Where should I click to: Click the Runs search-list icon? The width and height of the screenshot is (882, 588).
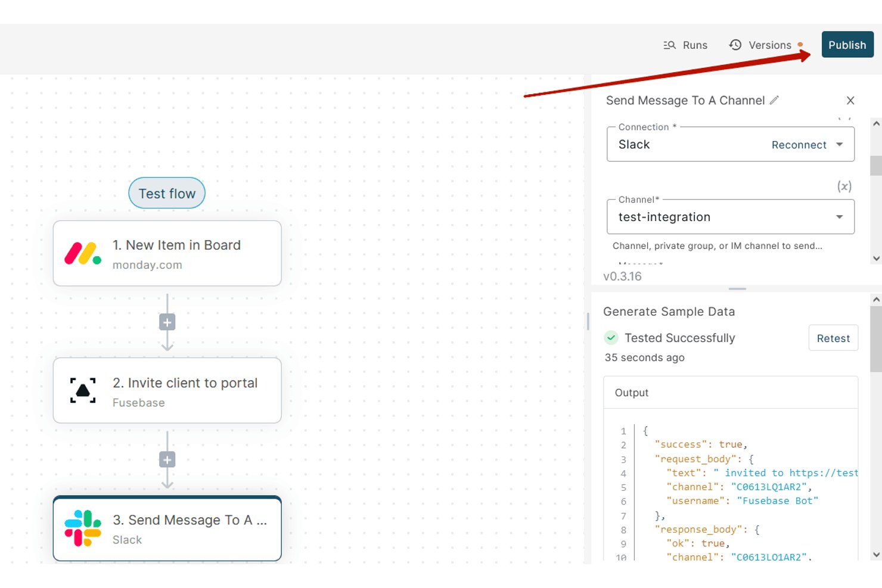click(x=669, y=45)
